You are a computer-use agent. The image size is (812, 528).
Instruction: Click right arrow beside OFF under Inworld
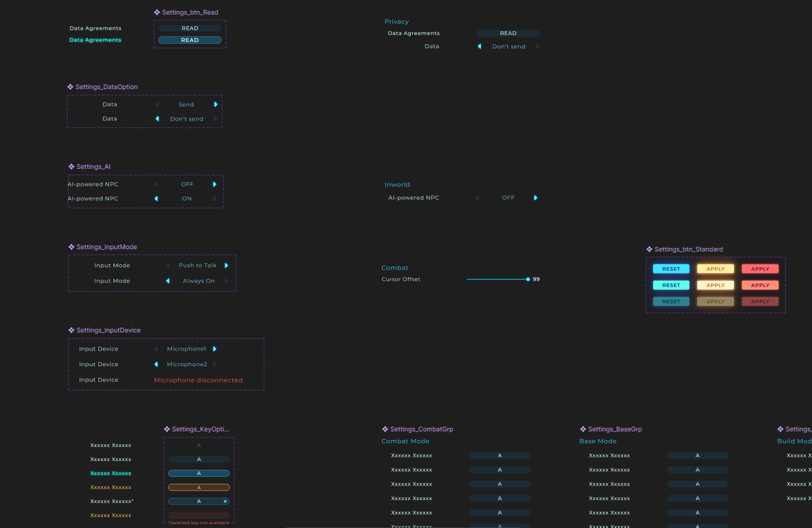tap(536, 198)
